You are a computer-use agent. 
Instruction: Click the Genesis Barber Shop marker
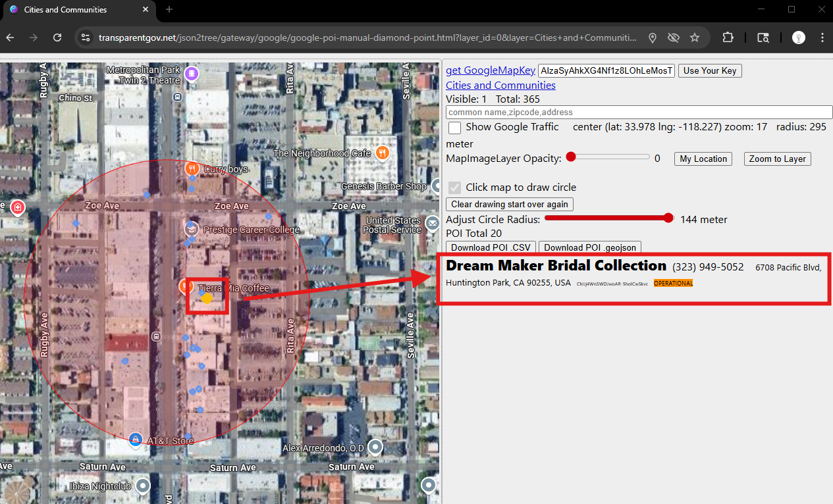[435, 186]
